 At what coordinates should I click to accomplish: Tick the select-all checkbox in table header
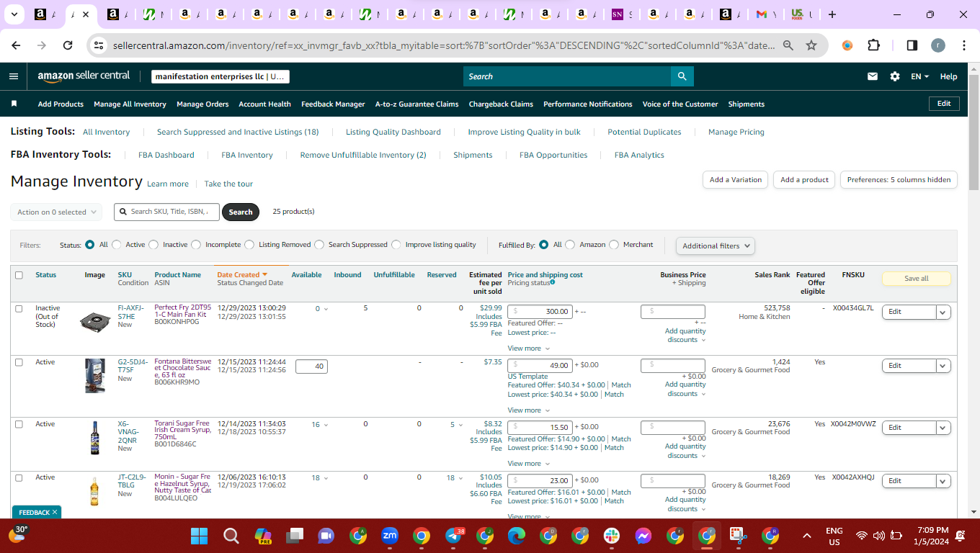pyautogui.click(x=19, y=275)
